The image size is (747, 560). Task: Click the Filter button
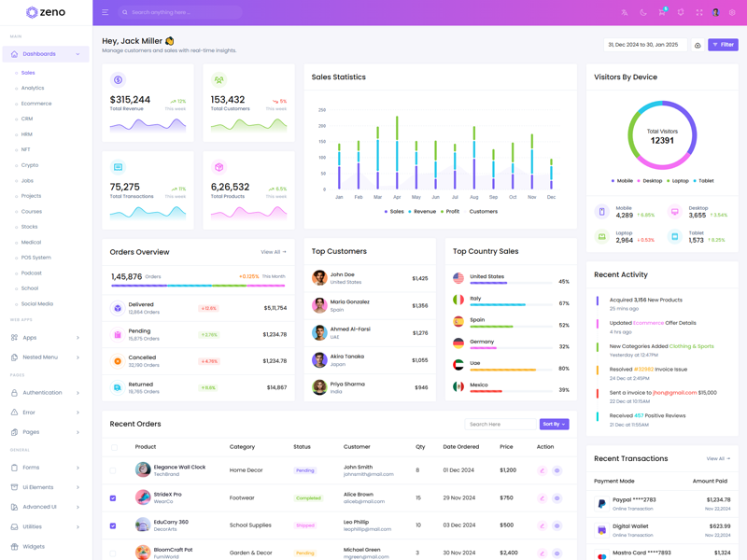click(x=723, y=45)
